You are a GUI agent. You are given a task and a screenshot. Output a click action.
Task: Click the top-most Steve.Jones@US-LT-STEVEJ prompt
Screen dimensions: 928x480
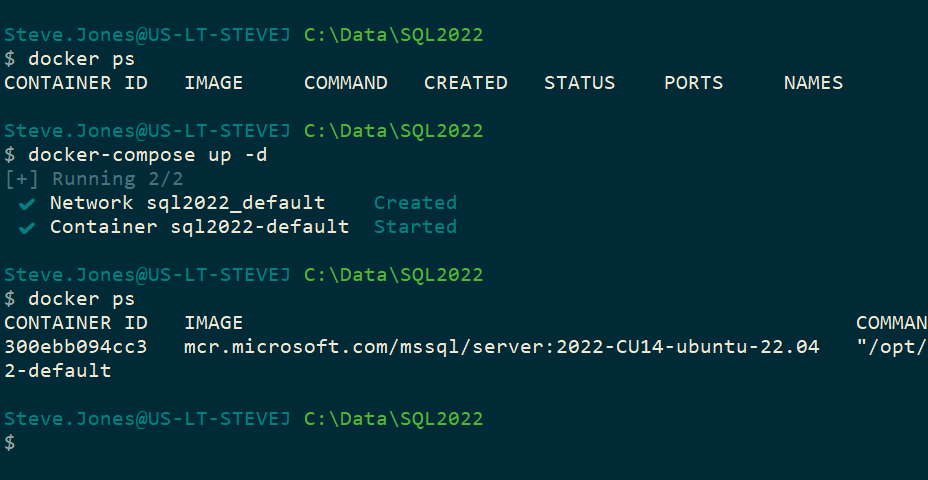coord(148,35)
